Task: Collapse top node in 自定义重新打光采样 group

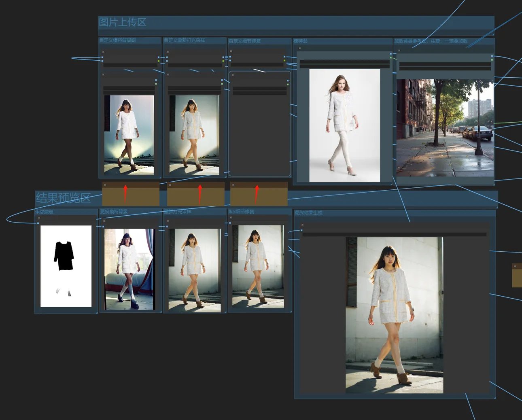Action: tap(168, 52)
